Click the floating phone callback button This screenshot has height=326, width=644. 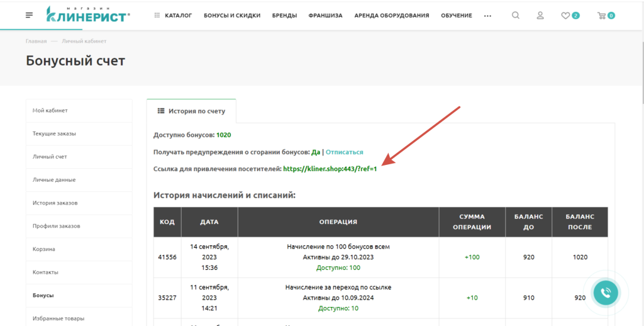pos(606,293)
